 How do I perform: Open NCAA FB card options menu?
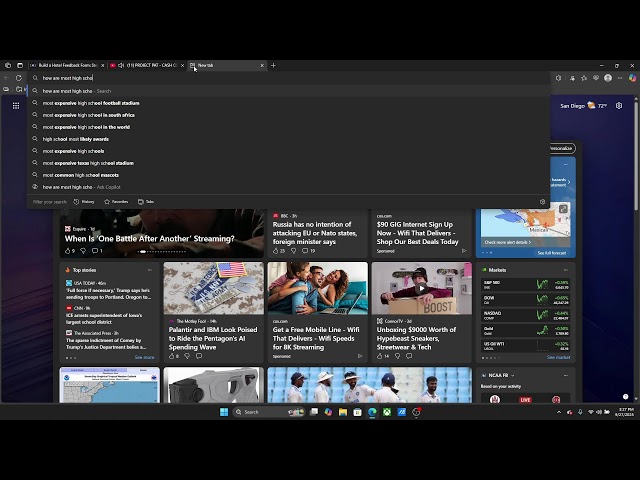coord(566,376)
